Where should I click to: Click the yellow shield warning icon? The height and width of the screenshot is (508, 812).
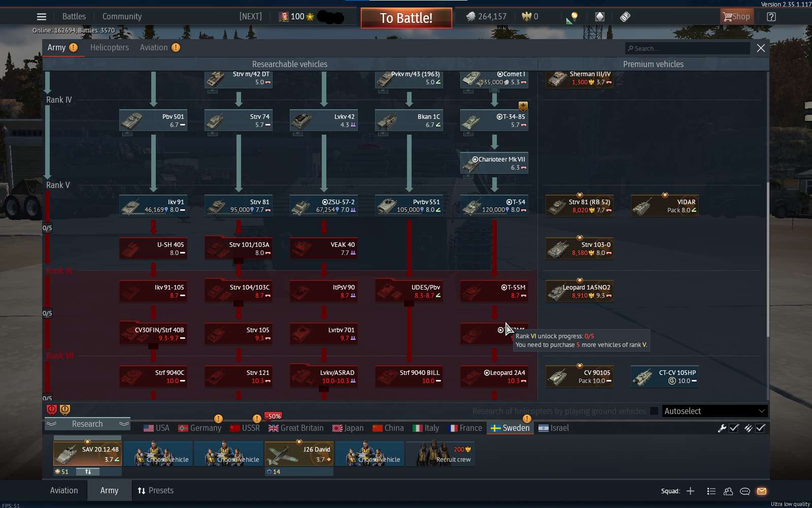click(65, 409)
